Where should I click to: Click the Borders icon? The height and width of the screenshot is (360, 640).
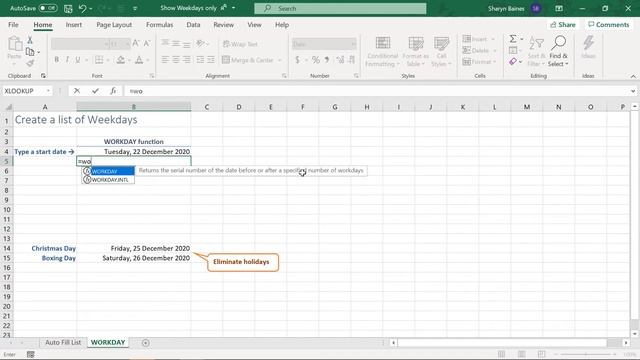pos(99,60)
